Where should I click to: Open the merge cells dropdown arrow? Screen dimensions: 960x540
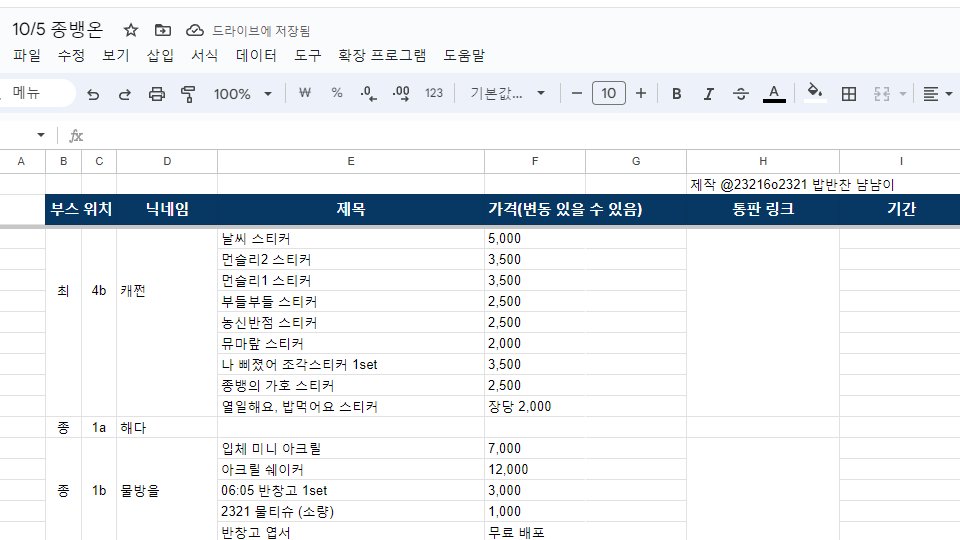tap(902, 94)
